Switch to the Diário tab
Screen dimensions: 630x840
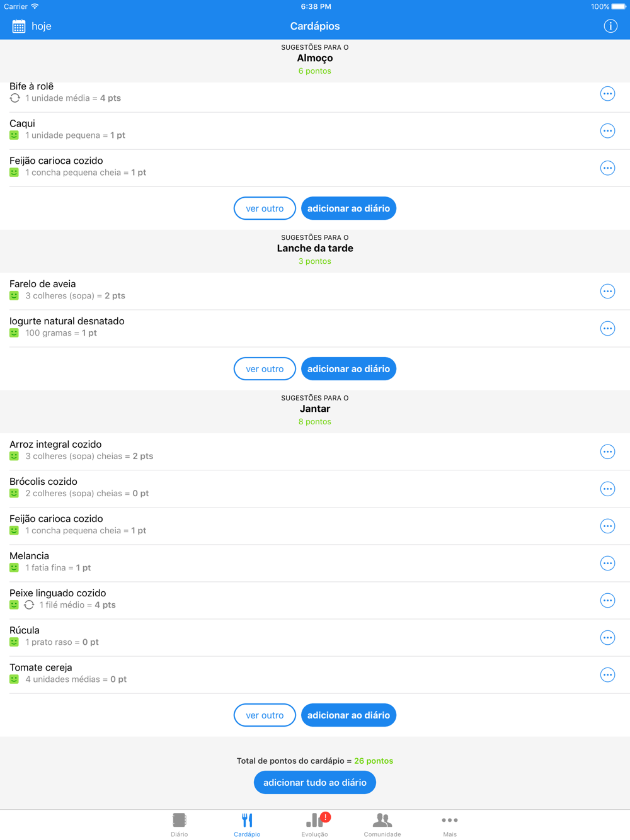pos(180,825)
